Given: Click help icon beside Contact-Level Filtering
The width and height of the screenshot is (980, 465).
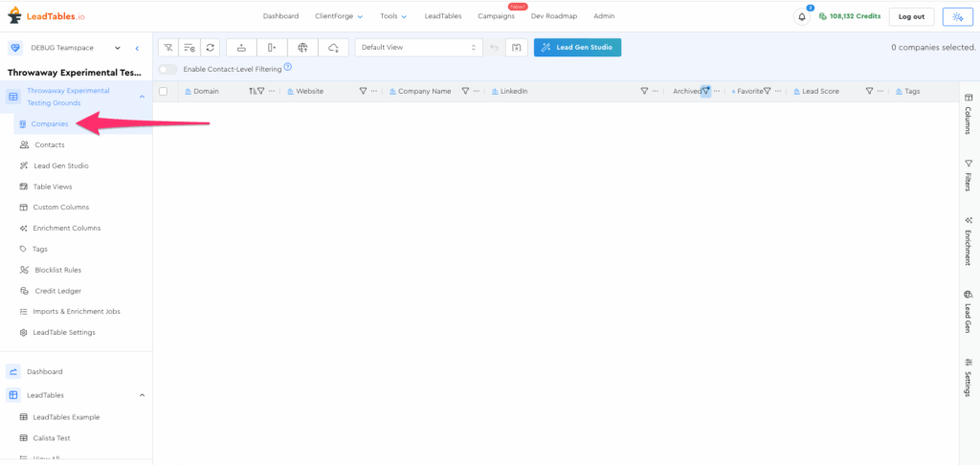Looking at the screenshot, I should 287,67.
